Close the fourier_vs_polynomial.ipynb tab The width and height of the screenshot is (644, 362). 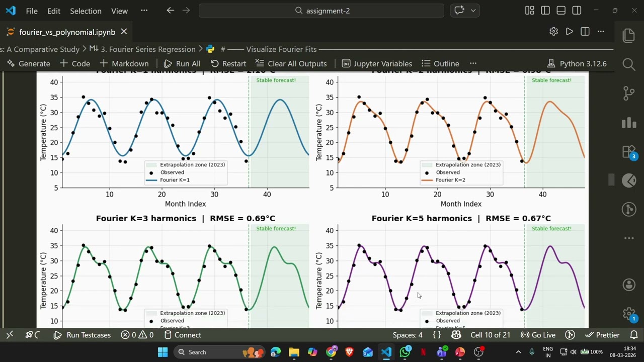pyautogui.click(x=124, y=32)
